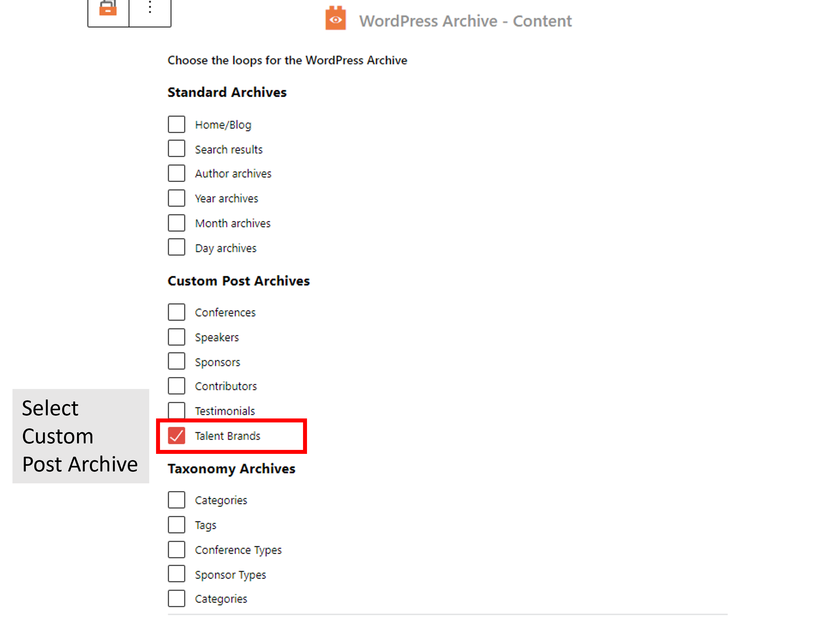Tick the Sponsors checkbox

pyautogui.click(x=177, y=361)
